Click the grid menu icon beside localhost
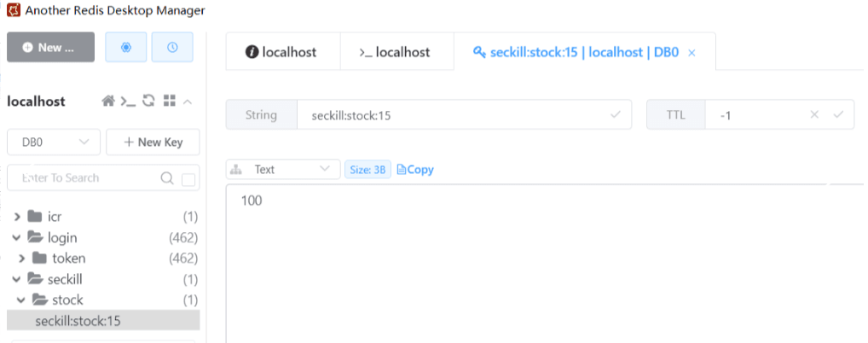The image size is (868, 343). tap(169, 101)
